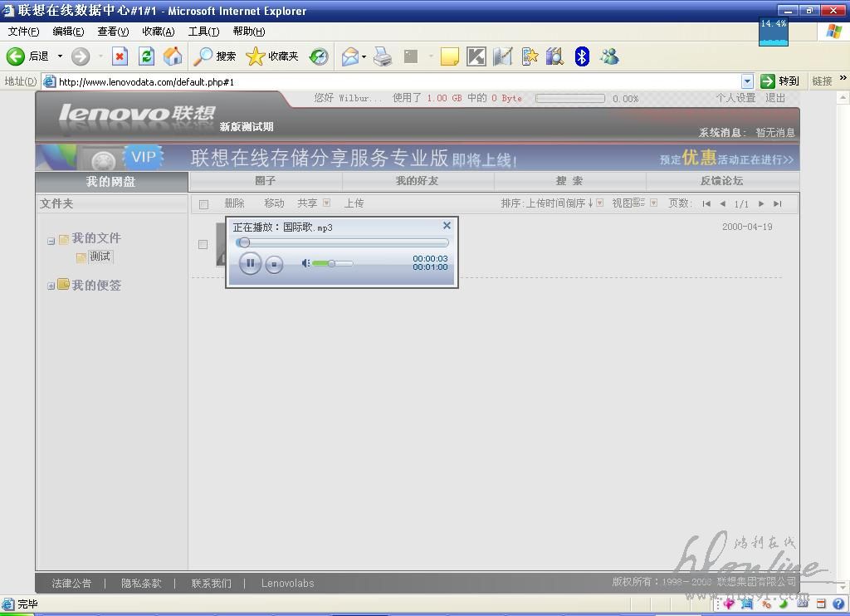This screenshot has width=850, height=616.
Task: Click the speaker icon to mute audio
Action: point(305,263)
